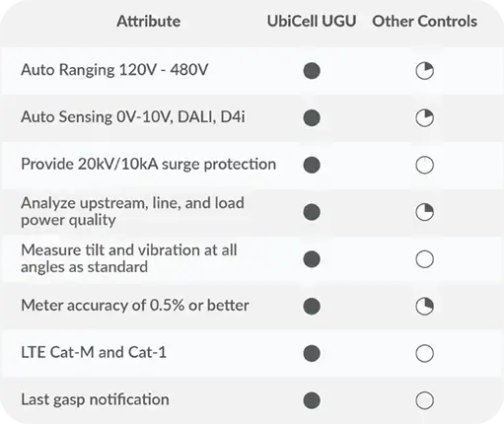Click partial circle for power quality row
Viewport: 504px width, 424px height.
pos(424,212)
